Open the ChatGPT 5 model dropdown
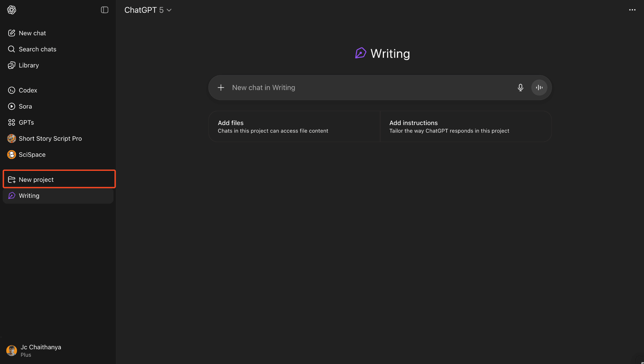Screen dimensions: 644x364 pyautogui.click(x=148, y=10)
